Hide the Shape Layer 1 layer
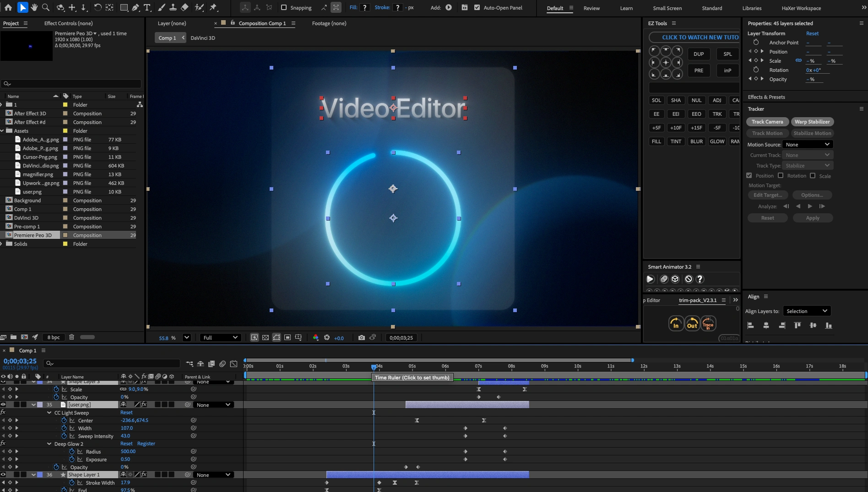Screen dimensions: 868x492 click(3, 475)
